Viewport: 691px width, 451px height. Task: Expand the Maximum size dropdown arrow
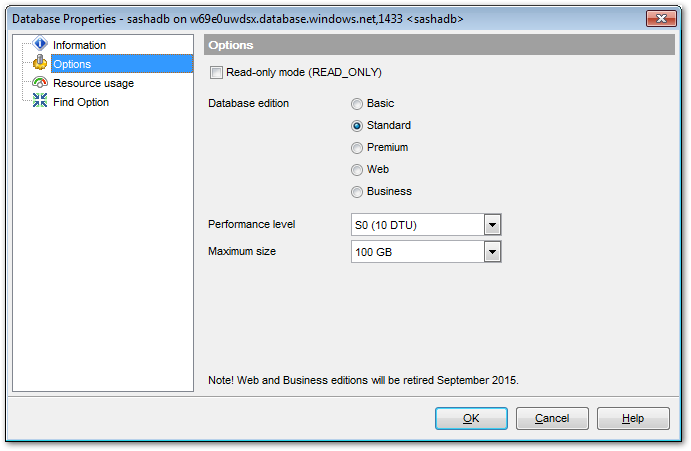491,252
